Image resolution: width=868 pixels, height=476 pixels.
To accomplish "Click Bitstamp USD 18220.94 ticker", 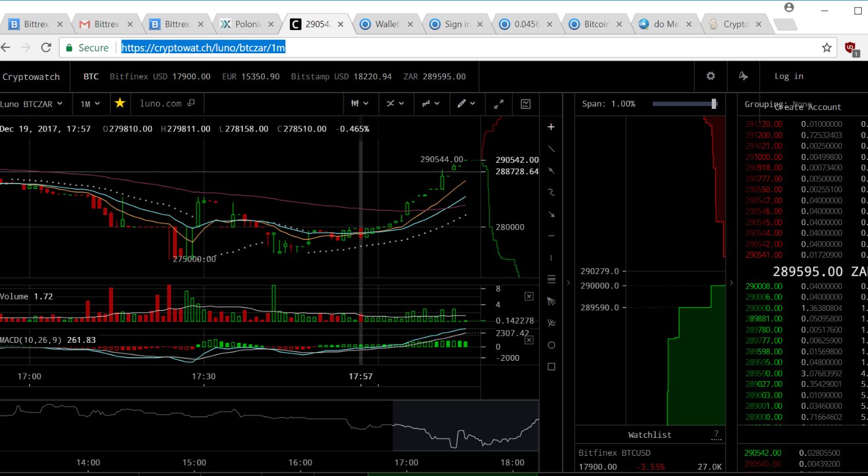I will (x=341, y=76).
